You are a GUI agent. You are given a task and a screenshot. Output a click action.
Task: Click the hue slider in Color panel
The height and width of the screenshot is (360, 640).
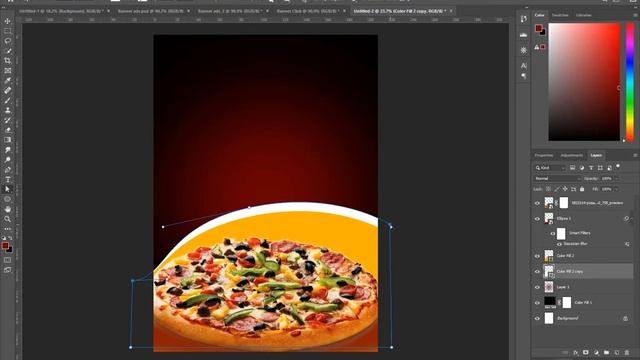click(x=630, y=82)
